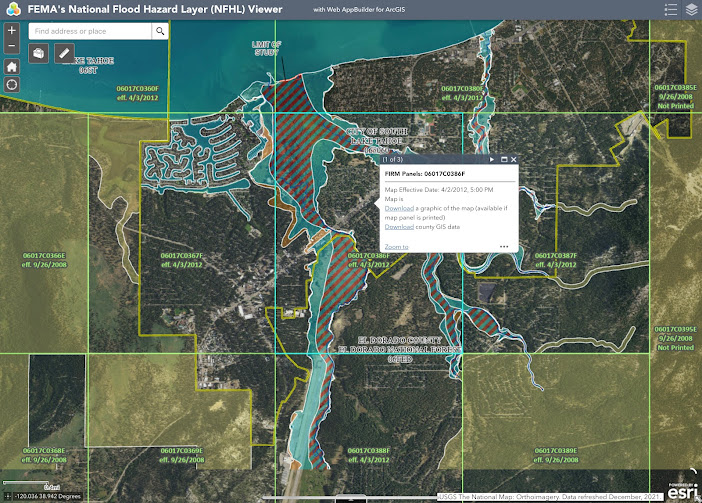The height and width of the screenshot is (503, 702).
Task: Open the measurement ruler tool
Action: point(64,53)
